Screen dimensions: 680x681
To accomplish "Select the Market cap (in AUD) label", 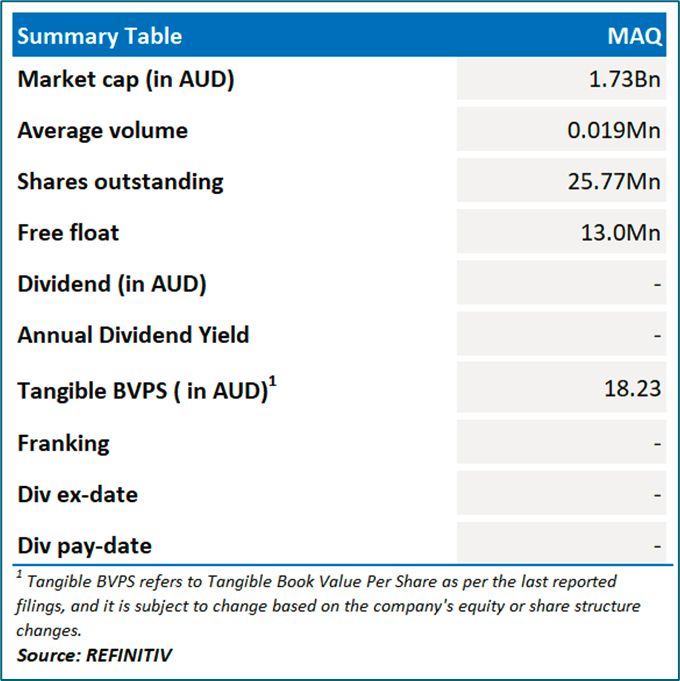I will click(x=126, y=80).
